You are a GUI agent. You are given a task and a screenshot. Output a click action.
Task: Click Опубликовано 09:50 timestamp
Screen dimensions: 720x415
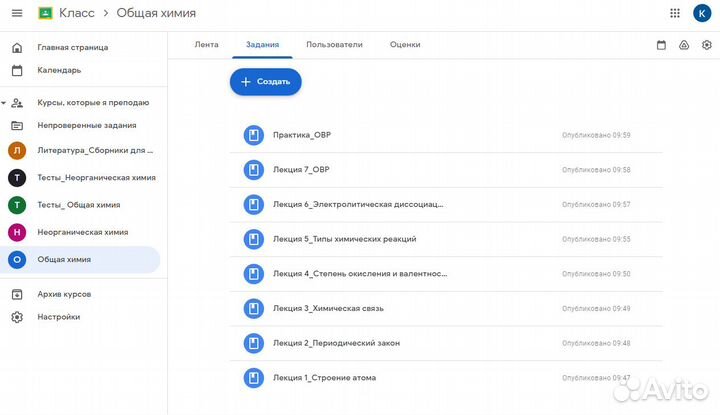point(596,274)
